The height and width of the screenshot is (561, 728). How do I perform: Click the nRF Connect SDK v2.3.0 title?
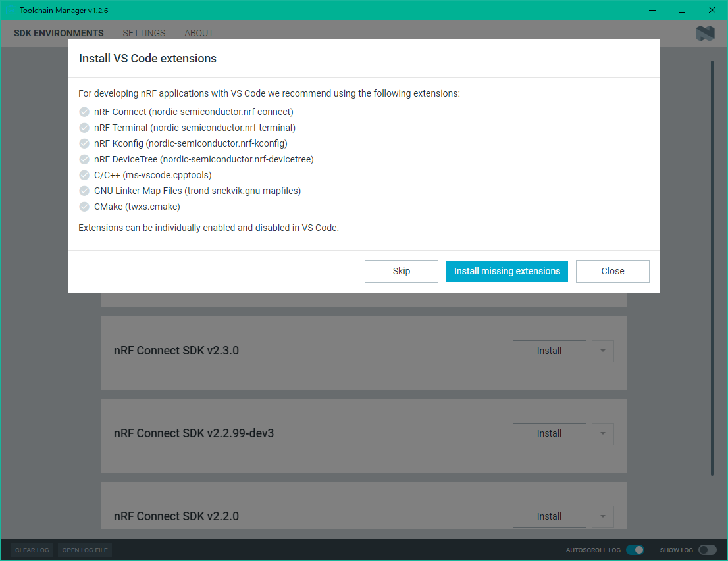[176, 351]
